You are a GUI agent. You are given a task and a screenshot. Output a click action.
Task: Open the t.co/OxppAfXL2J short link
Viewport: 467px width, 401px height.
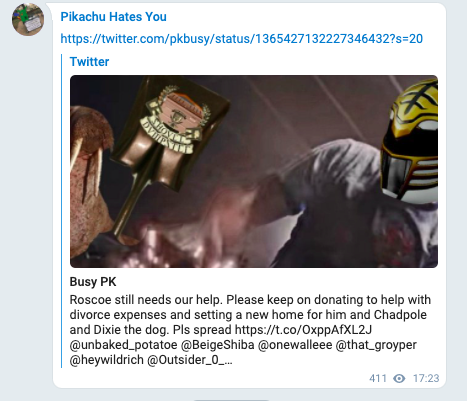click(x=303, y=330)
